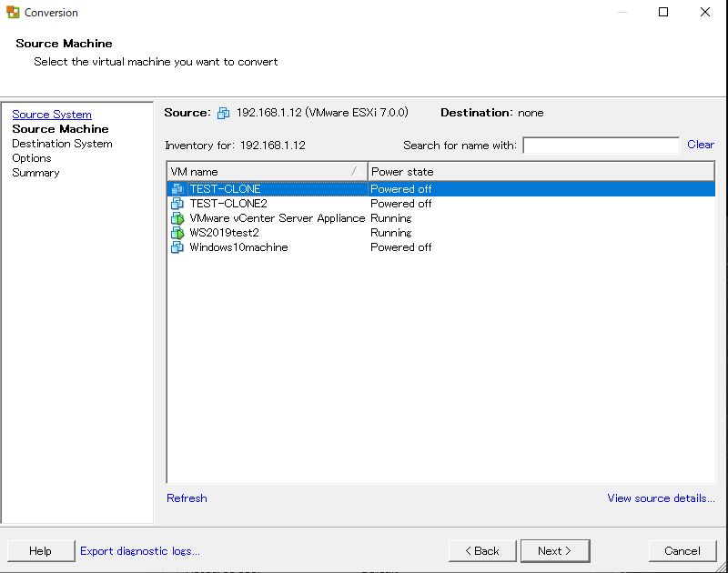
Task: Go Back to previous wizard page
Action: 482,551
